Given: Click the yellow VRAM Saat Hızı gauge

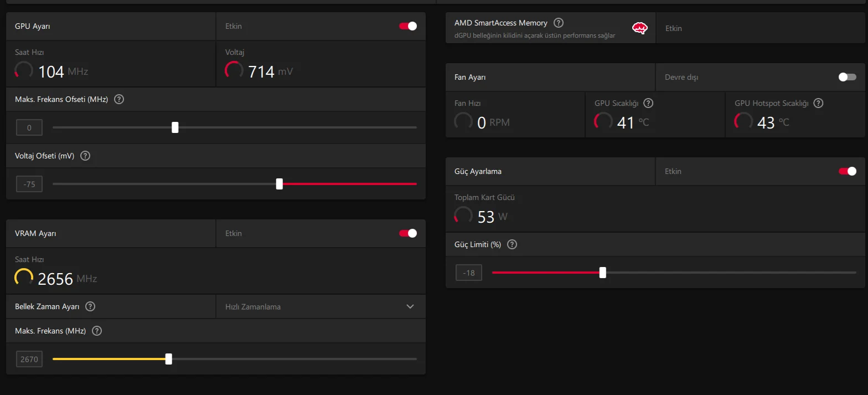Looking at the screenshot, I should (x=24, y=278).
